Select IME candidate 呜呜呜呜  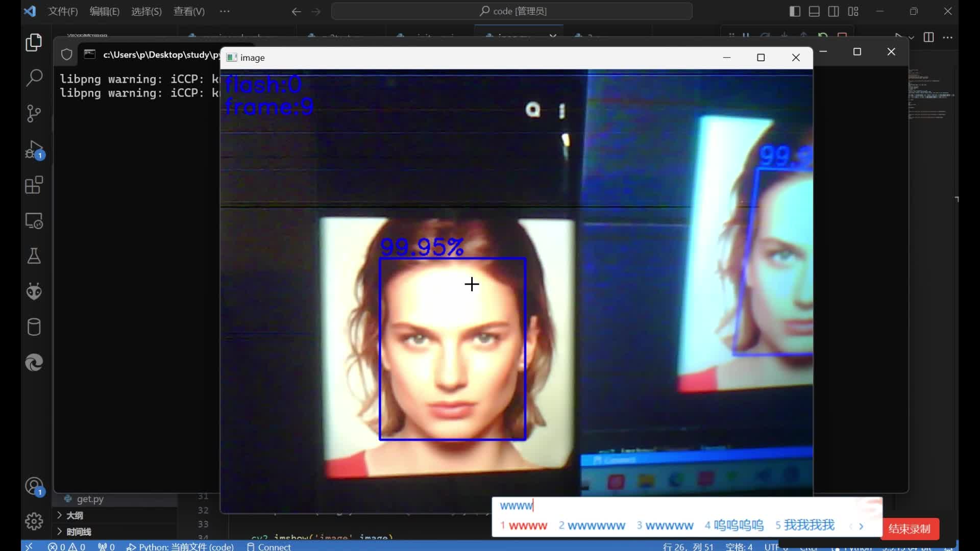tap(738, 525)
